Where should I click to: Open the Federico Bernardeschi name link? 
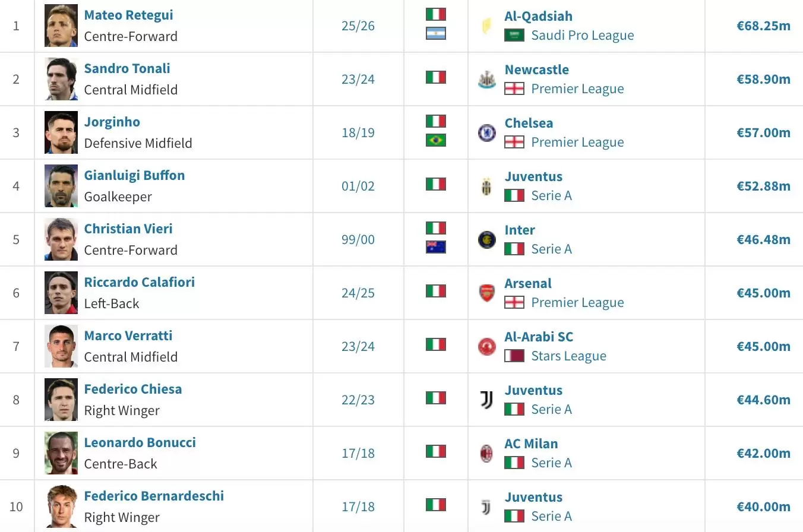coord(154,496)
